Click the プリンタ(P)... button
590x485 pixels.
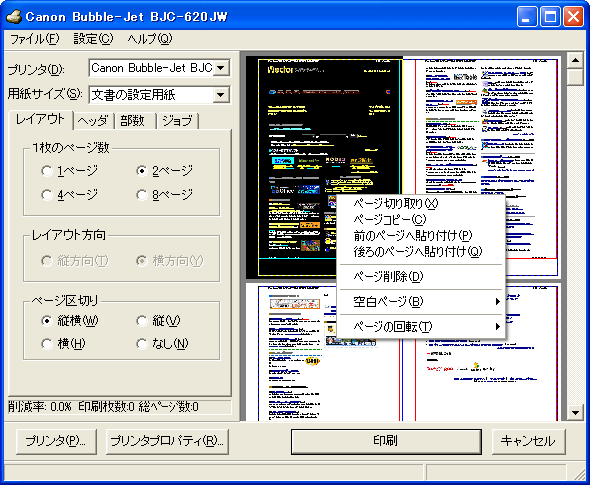pyautogui.click(x=56, y=441)
